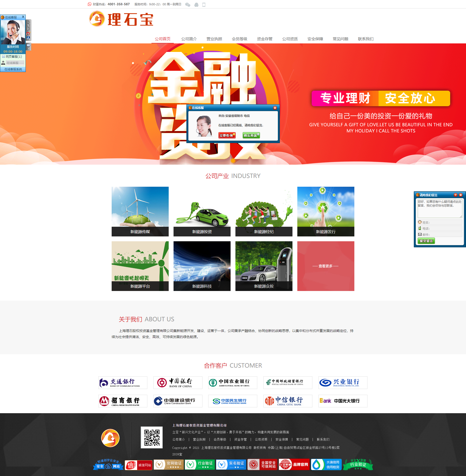
Task: Collapse the 网页客服(1) group
Action: (x=3, y=56)
